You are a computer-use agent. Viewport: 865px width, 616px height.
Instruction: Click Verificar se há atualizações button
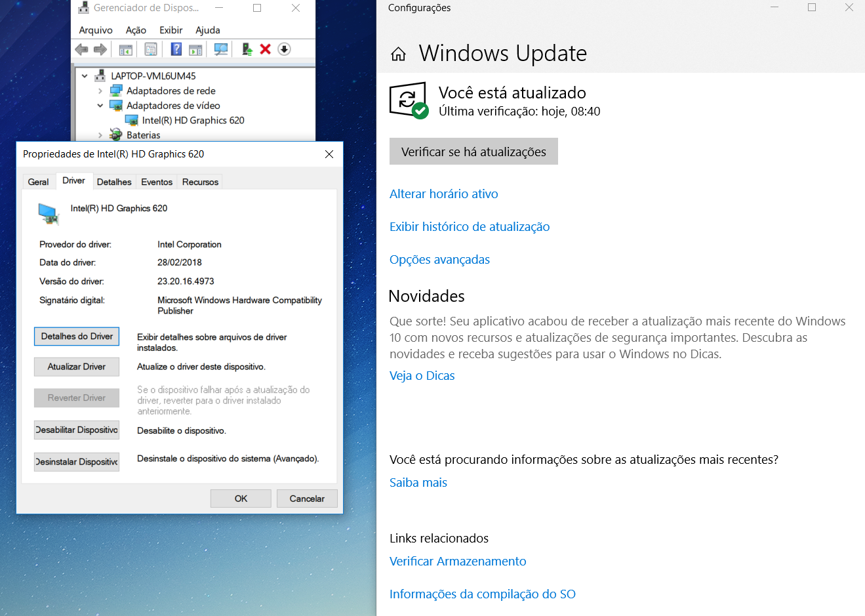click(473, 152)
